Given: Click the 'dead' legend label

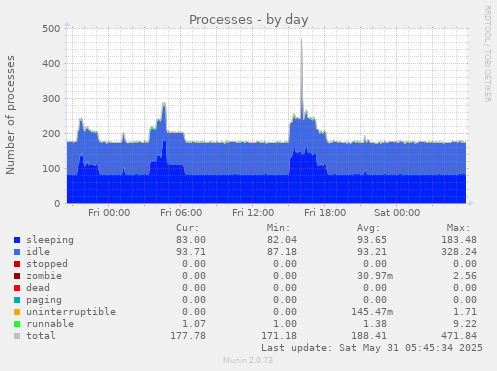Looking at the screenshot, I should [38, 288].
